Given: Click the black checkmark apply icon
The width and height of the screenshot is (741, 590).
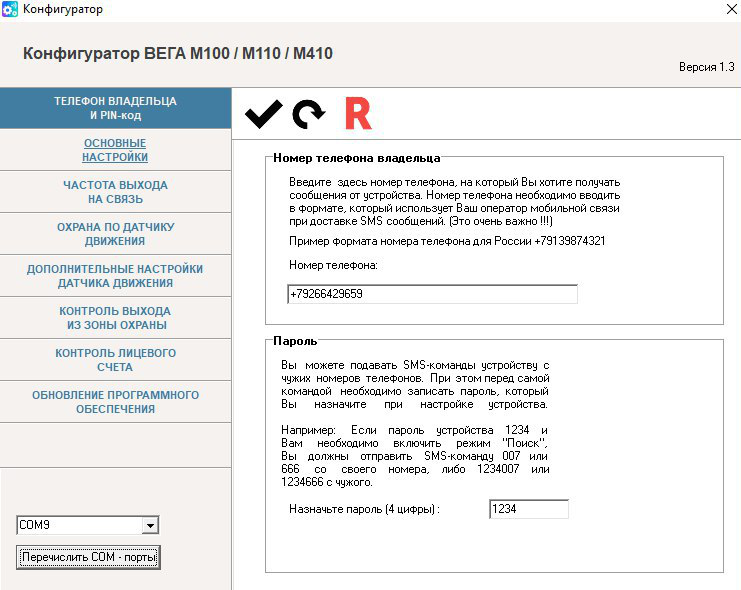Looking at the screenshot, I should click(x=264, y=114).
